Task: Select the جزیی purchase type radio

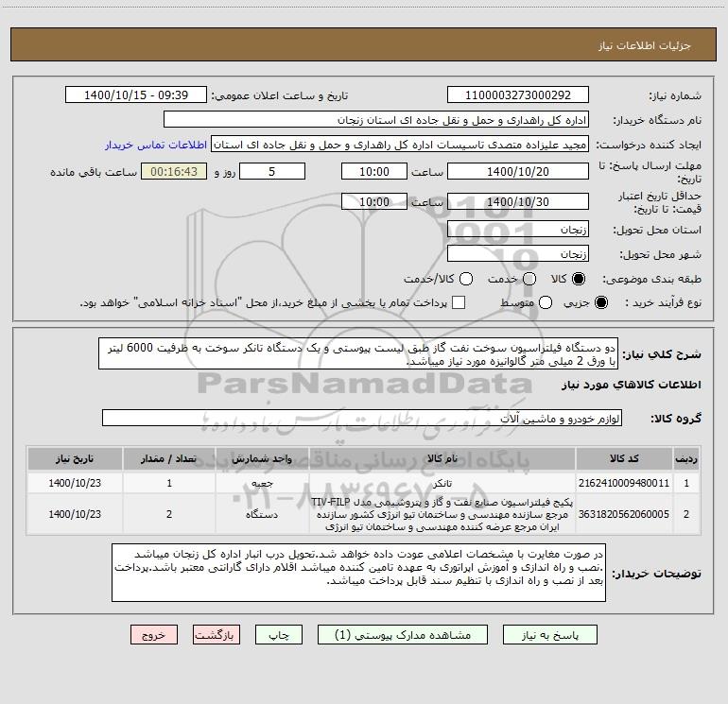Action: 600,302
